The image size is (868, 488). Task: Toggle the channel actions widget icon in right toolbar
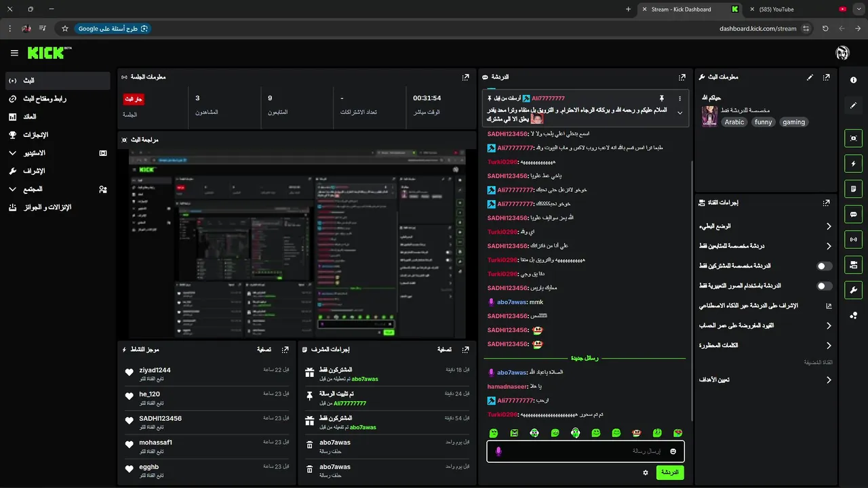(853, 264)
